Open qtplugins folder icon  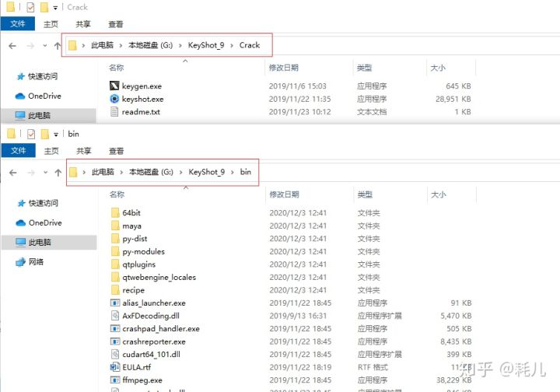pos(115,264)
